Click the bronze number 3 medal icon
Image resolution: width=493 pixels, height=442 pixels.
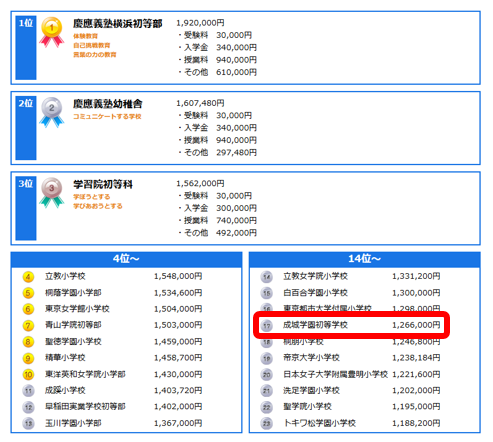52,193
